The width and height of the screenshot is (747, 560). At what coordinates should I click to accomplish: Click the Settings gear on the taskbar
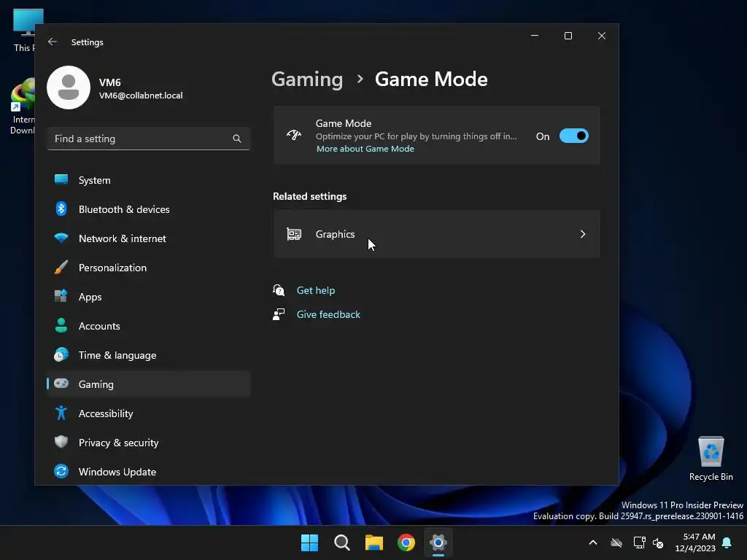(x=438, y=542)
